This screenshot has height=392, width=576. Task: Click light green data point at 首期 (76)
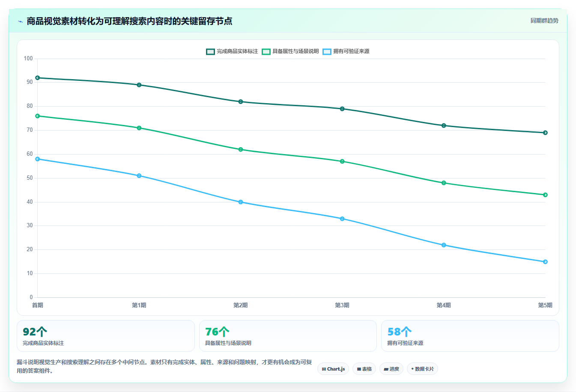(38, 116)
